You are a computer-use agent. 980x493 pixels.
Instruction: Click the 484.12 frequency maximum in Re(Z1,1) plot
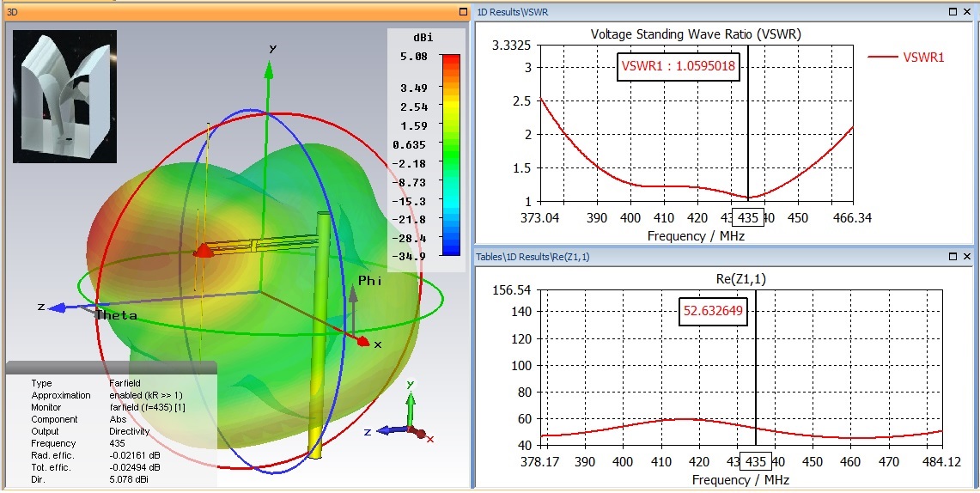point(942,462)
